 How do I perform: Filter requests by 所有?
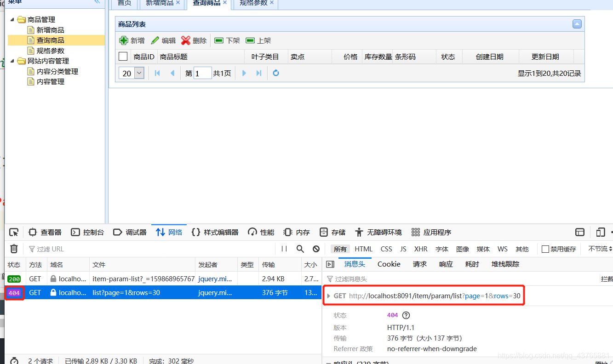(x=340, y=249)
